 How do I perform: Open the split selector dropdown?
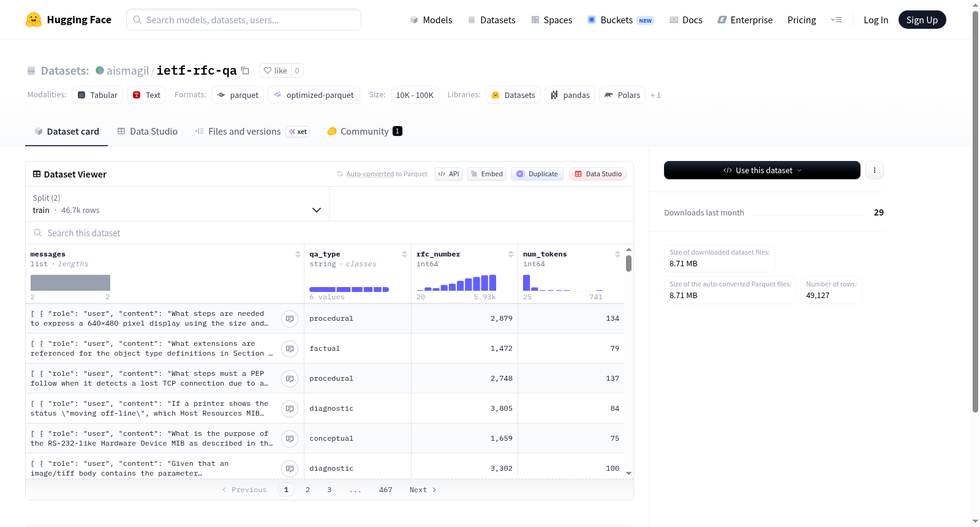click(x=177, y=204)
